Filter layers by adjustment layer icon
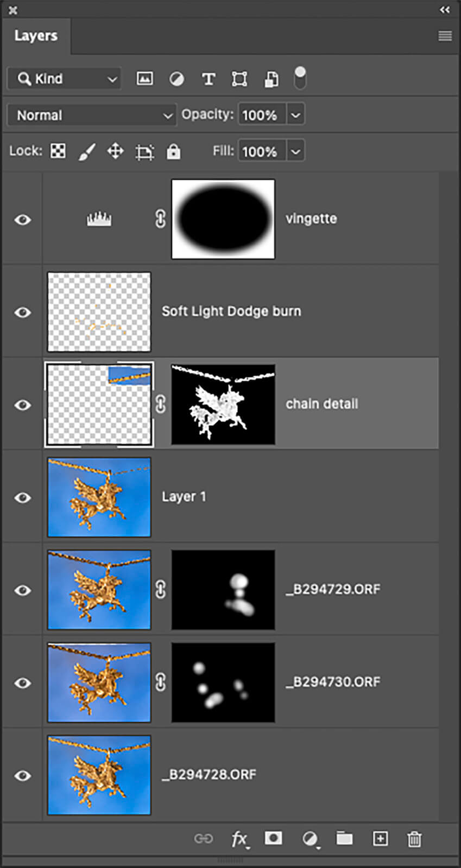The image size is (461, 868). (176, 79)
